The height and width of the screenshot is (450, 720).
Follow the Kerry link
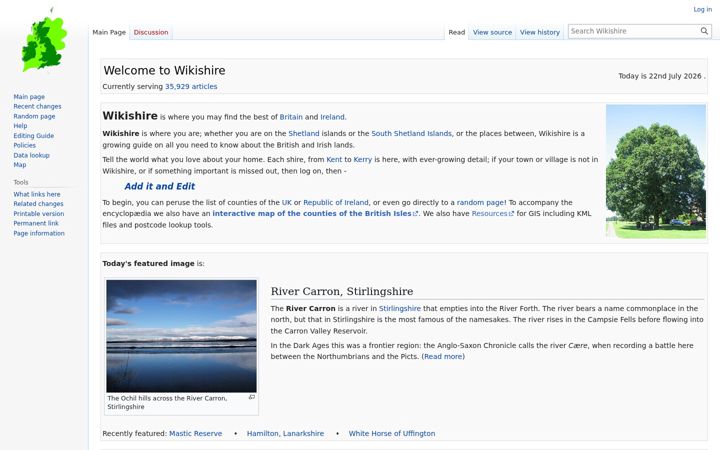(x=363, y=159)
